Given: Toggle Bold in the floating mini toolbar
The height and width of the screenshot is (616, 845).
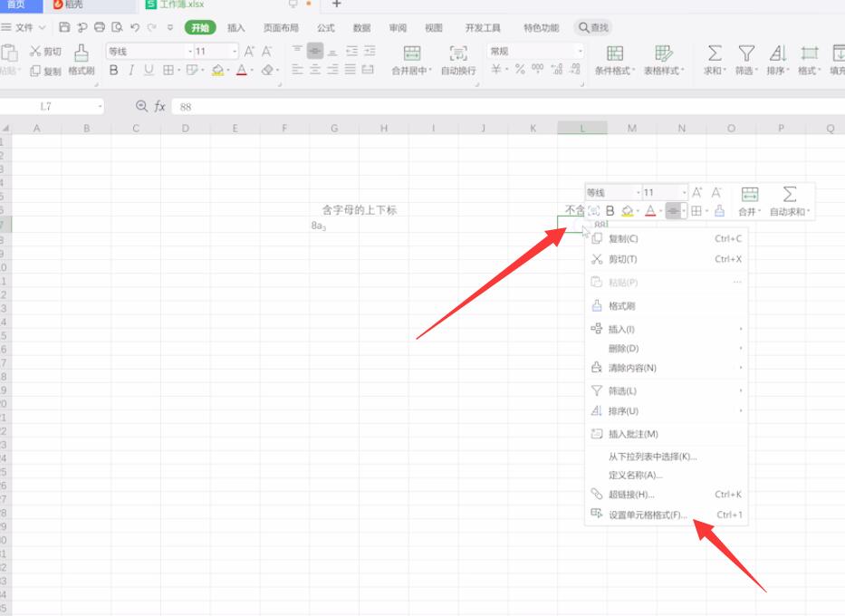Looking at the screenshot, I should pos(610,211).
